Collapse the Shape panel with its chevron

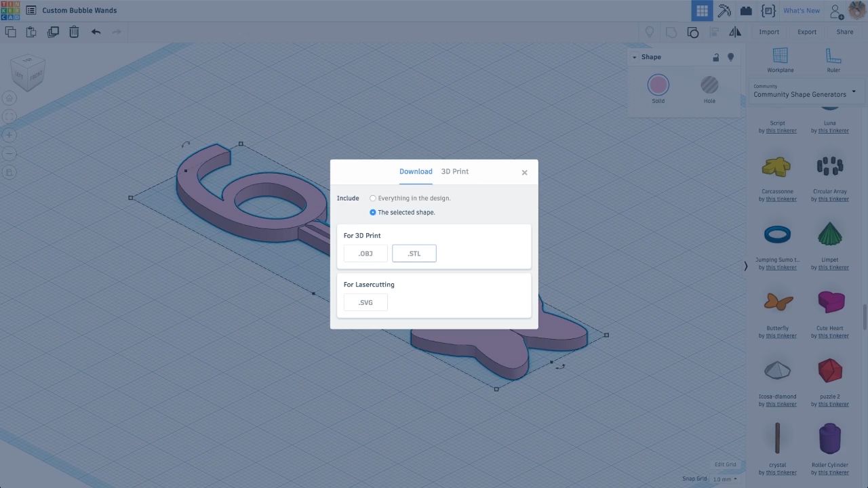coord(633,57)
